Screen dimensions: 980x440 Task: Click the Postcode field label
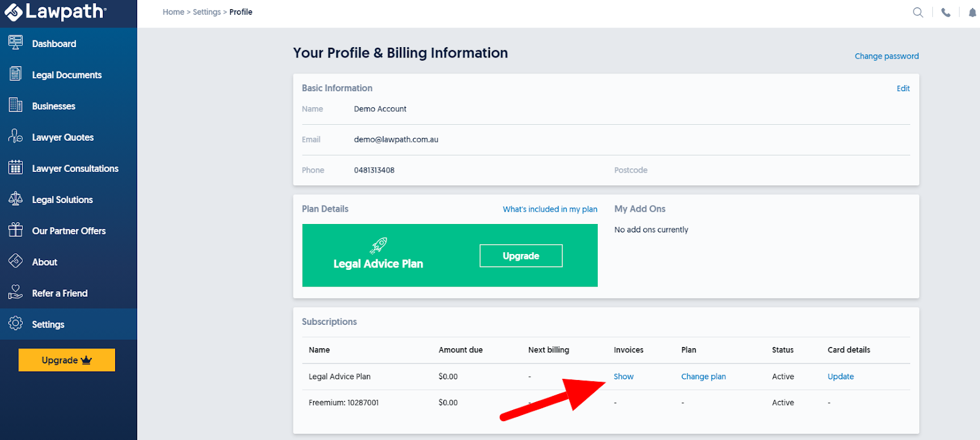[x=631, y=170]
